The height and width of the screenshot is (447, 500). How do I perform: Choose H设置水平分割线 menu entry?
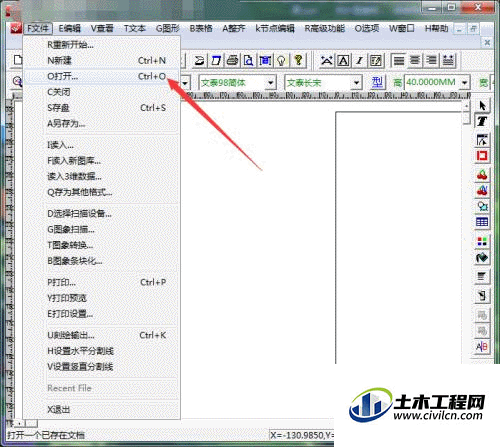click(103, 351)
